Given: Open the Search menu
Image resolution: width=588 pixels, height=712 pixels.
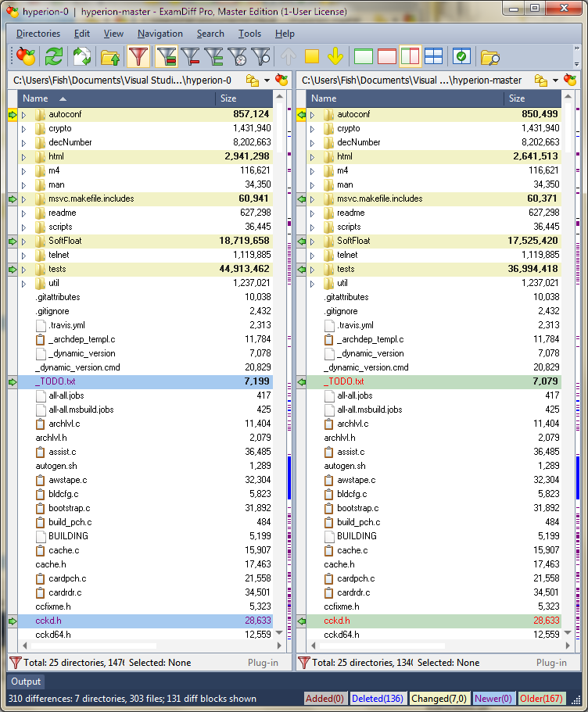Looking at the screenshot, I should coord(210,34).
